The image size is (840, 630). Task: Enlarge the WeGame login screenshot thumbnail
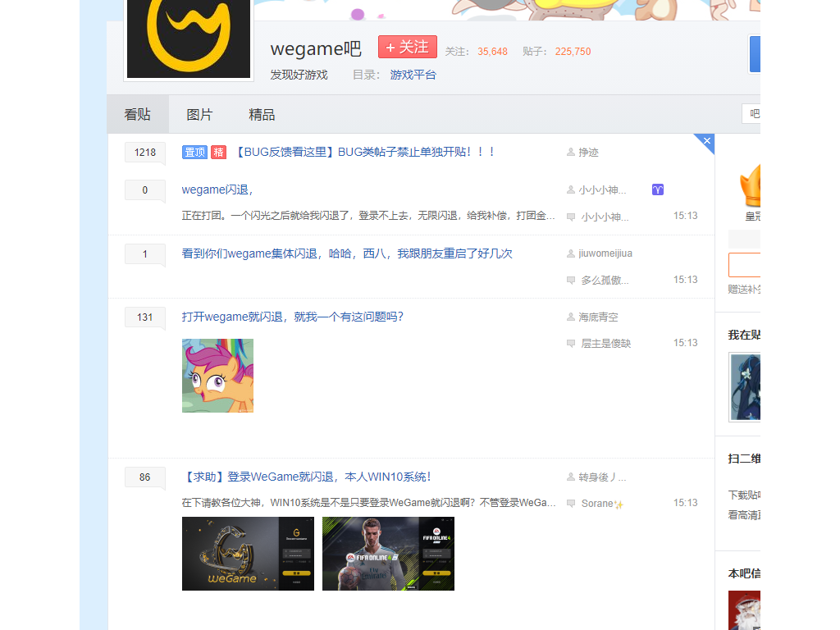click(x=248, y=554)
